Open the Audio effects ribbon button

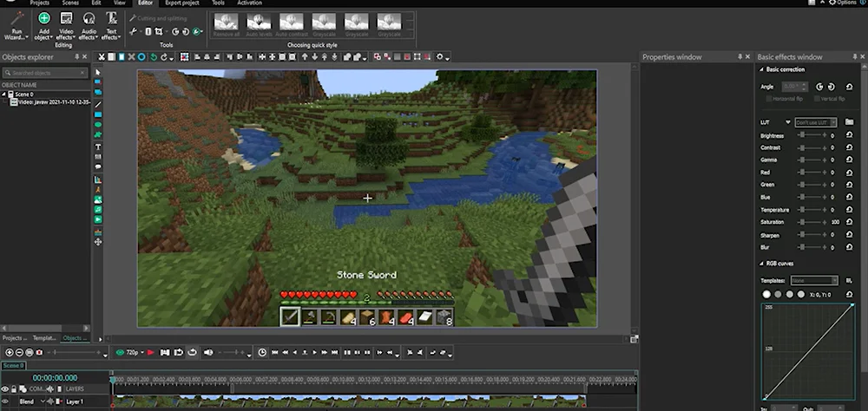tap(89, 18)
